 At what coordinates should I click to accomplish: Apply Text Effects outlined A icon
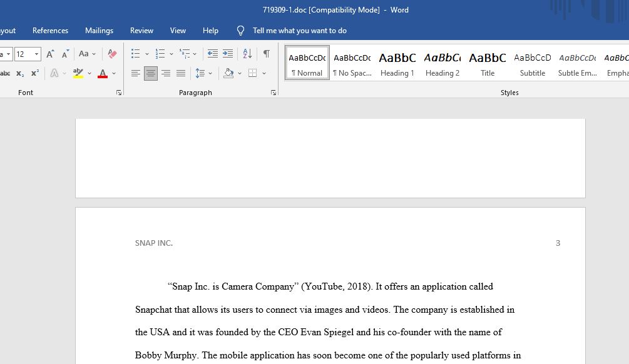click(x=54, y=73)
